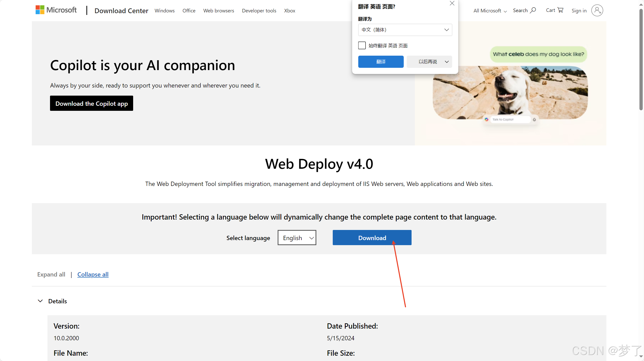
Task: Click the blue 翻译 translate button
Action: point(381,62)
